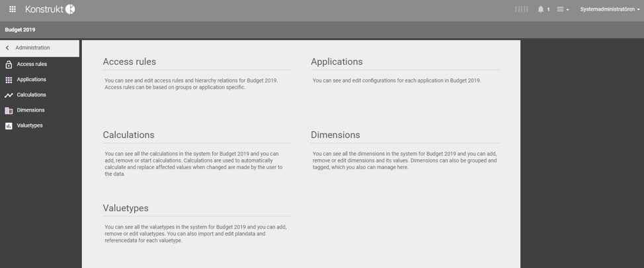The width and height of the screenshot is (644, 268).
Task: Open the Applications section heading
Action: [x=337, y=61]
